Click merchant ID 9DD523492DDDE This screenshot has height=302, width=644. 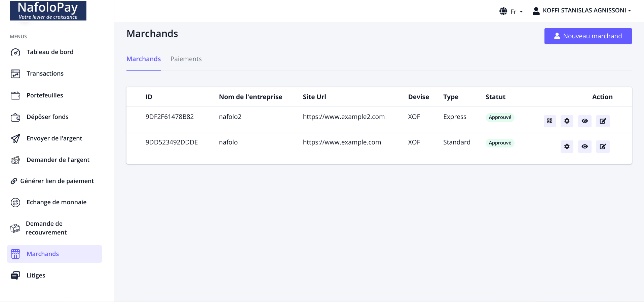coord(172,142)
